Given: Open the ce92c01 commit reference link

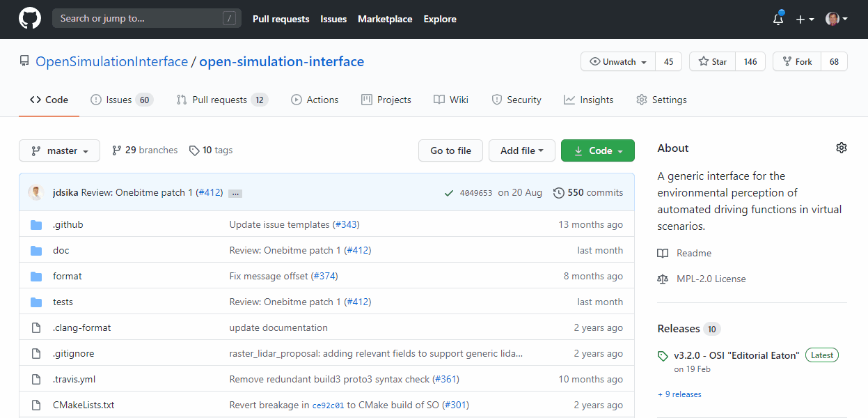Looking at the screenshot, I should (x=329, y=405).
